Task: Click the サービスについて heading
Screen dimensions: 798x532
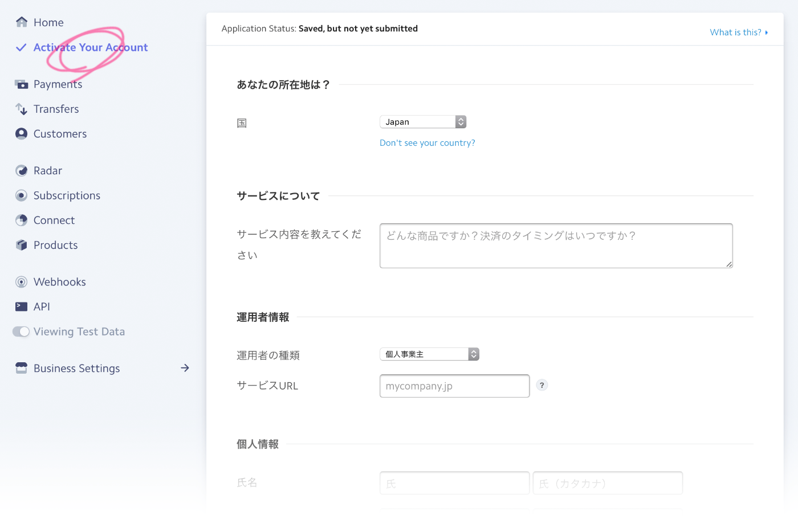Action: 278,196
